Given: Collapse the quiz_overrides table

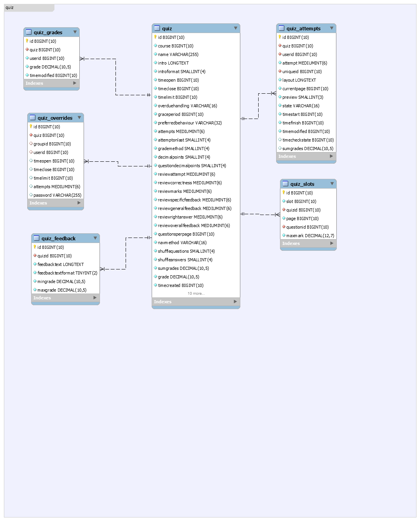Looking at the screenshot, I should 79,118.
